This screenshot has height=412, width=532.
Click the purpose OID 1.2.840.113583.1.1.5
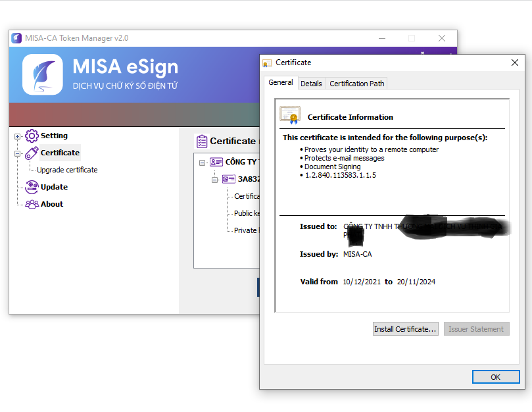point(340,175)
